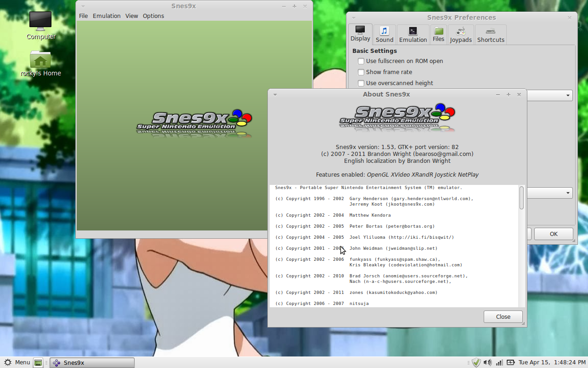
Task: Maximize the About Snes9x dialog
Action: click(509, 94)
